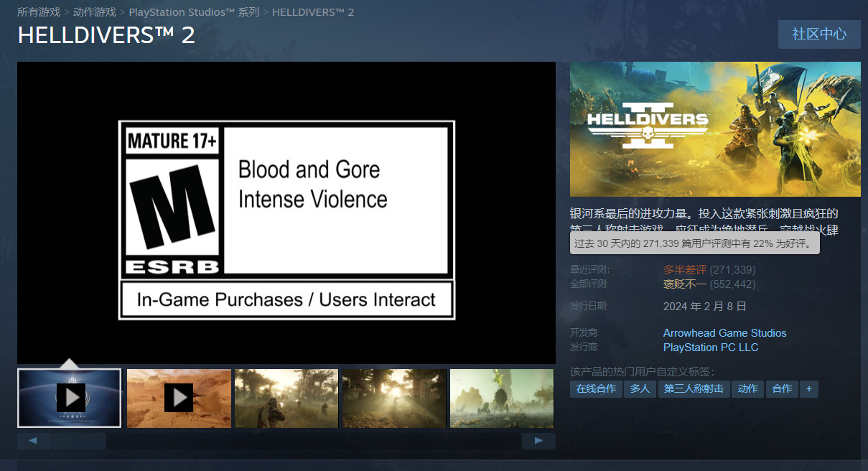Viewport: 868px width, 471px height.
Task: Expand tags with the + button
Action: [x=809, y=388]
